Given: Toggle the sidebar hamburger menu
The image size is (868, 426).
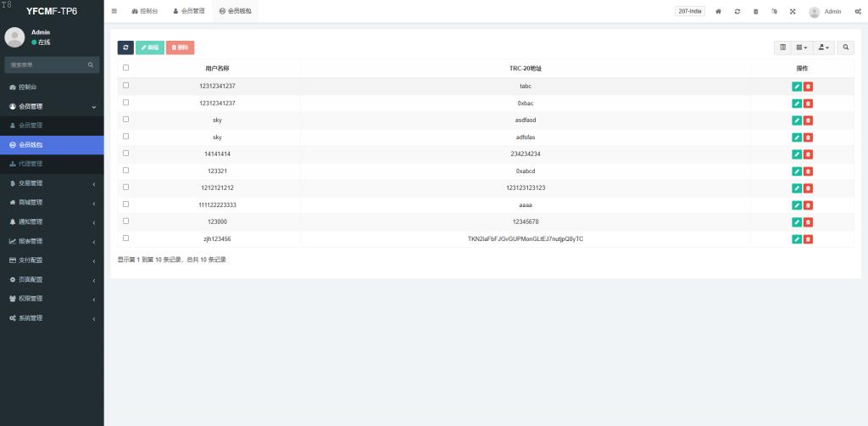Looking at the screenshot, I should (x=114, y=11).
